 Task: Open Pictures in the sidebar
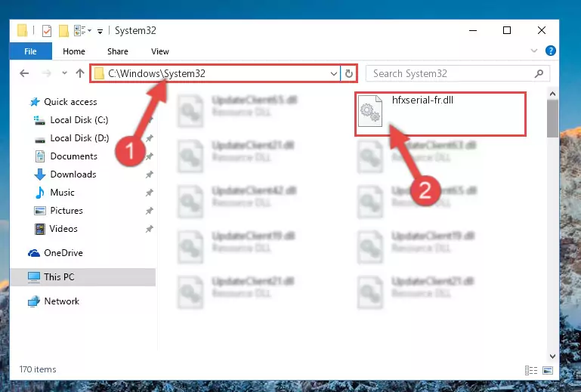[58, 211]
